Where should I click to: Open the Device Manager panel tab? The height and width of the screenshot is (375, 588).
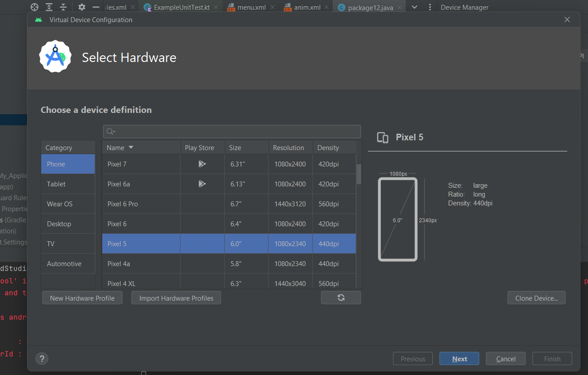click(x=465, y=7)
